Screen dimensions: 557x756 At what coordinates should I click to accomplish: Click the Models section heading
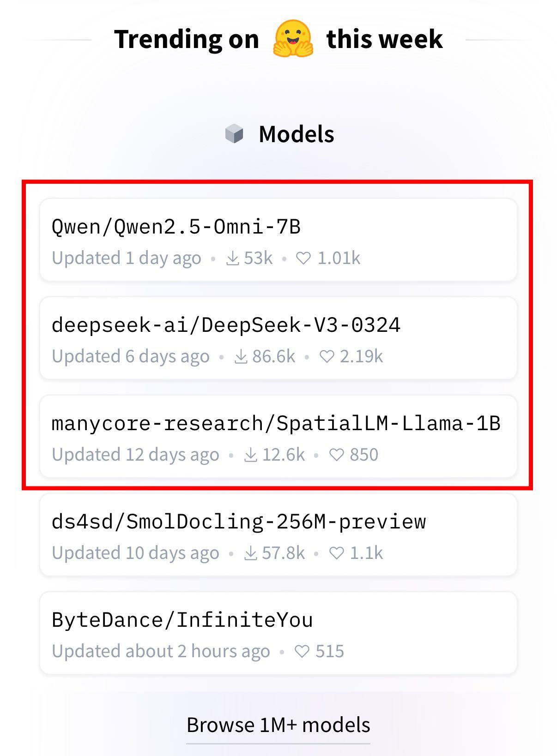click(296, 134)
